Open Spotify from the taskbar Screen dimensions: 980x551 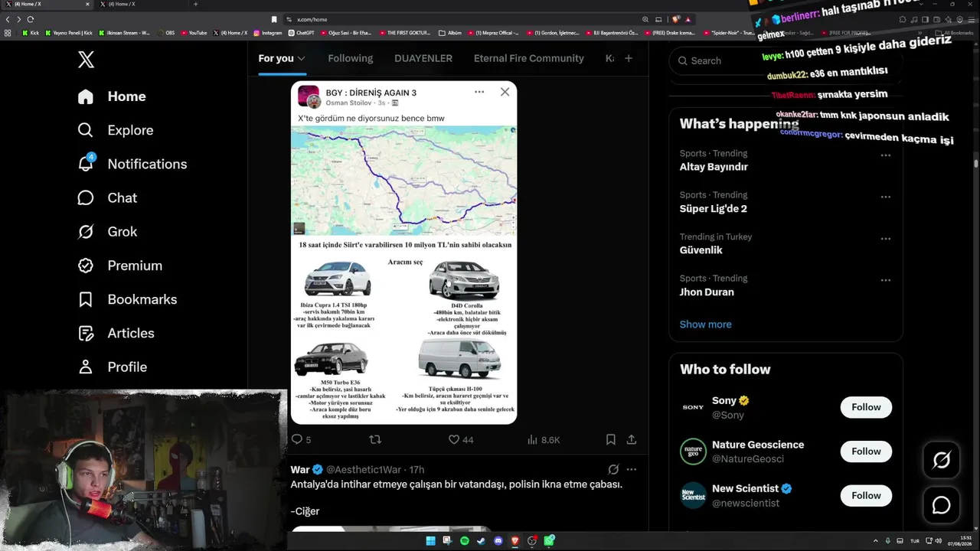click(465, 541)
